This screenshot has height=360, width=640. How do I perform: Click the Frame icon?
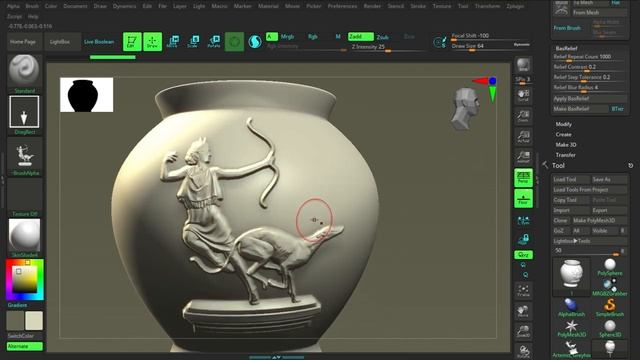(x=523, y=291)
